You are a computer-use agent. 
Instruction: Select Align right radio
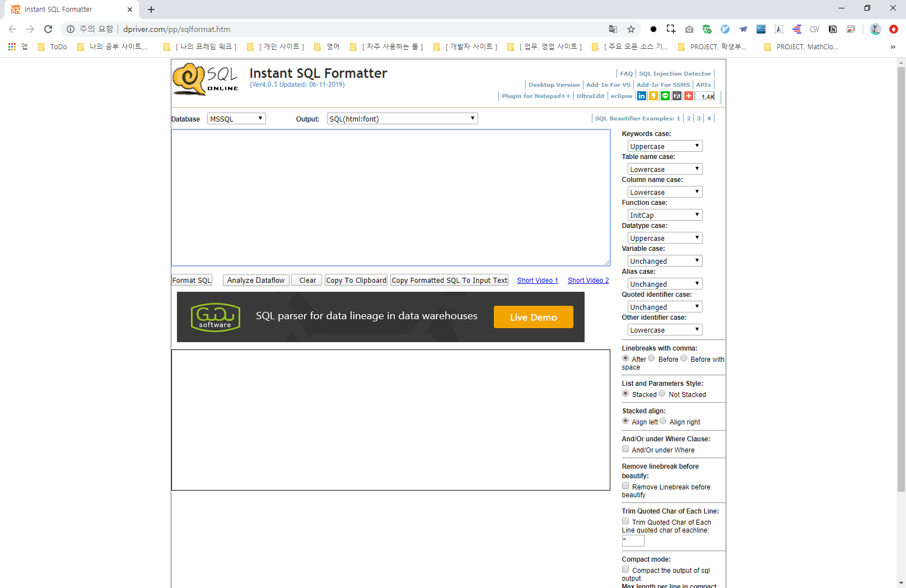click(x=663, y=421)
